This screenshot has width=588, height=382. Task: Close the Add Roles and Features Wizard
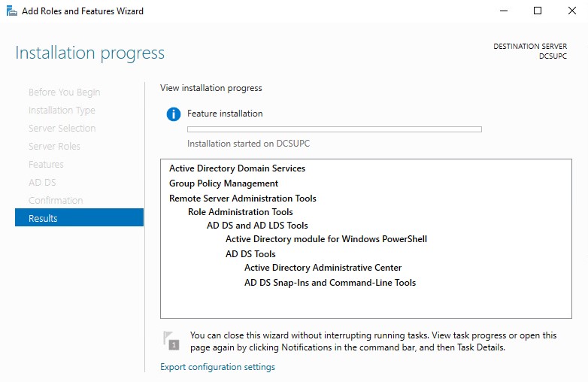pyautogui.click(x=572, y=11)
